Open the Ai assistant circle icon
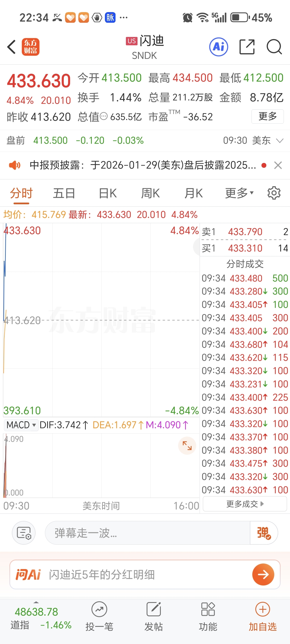The height and width of the screenshot is (644, 290). click(x=218, y=47)
